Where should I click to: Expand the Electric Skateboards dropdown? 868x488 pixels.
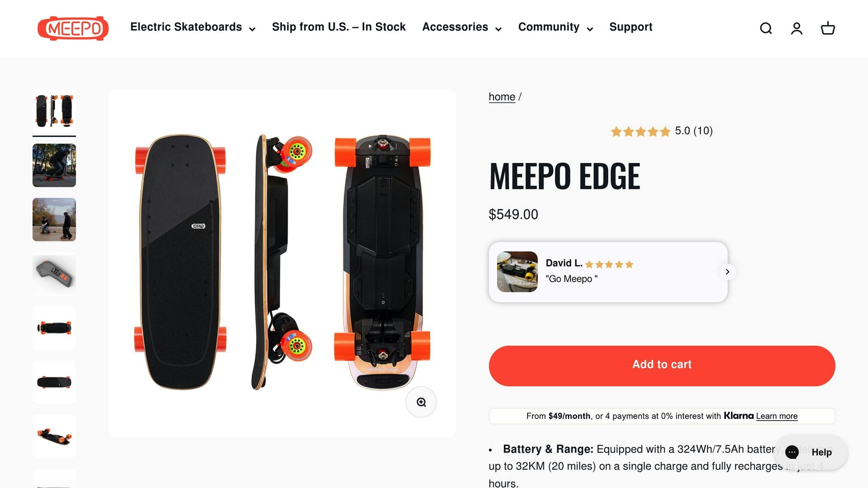(x=192, y=27)
